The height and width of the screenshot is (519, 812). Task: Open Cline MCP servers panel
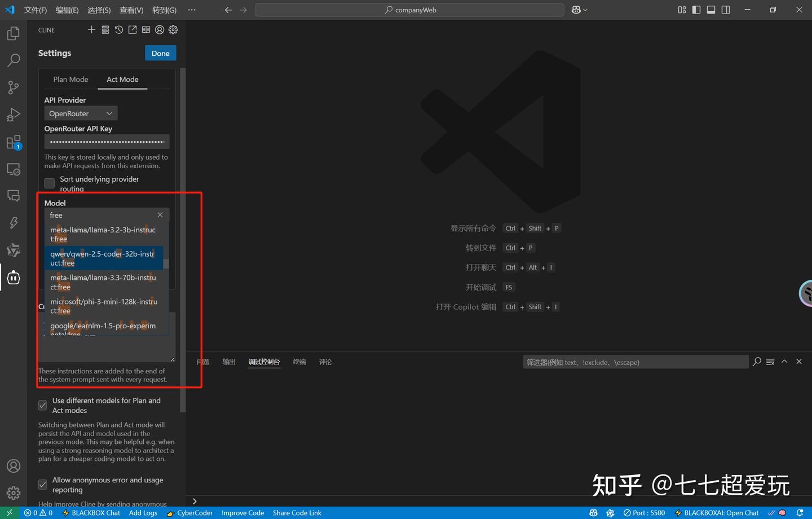(x=105, y=29)
